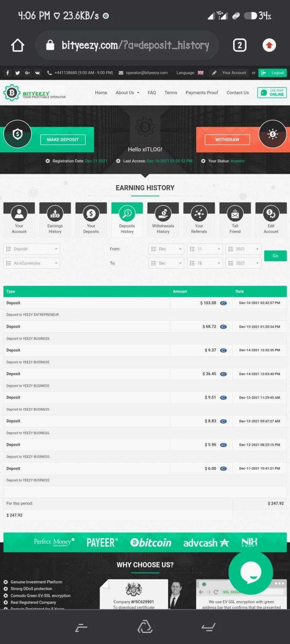Open the FAQ menu item
Image resolution: width=290 pixels, height=644 pixels.
pyautogui.click(x=152, y=93)
